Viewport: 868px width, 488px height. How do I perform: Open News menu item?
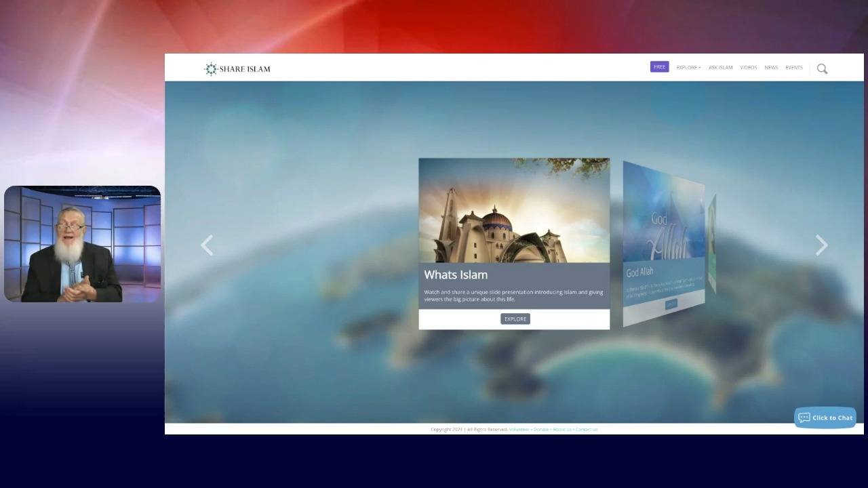click(771, 67)
